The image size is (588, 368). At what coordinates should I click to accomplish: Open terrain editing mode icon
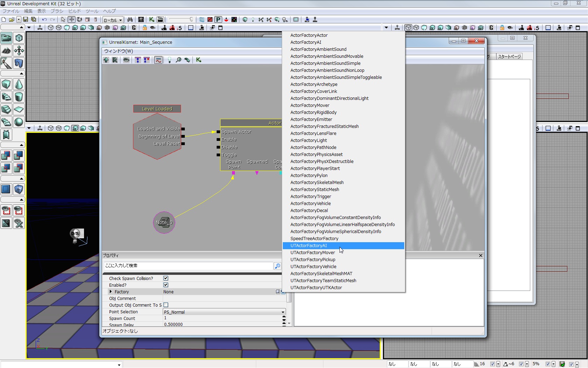(6, 51)
